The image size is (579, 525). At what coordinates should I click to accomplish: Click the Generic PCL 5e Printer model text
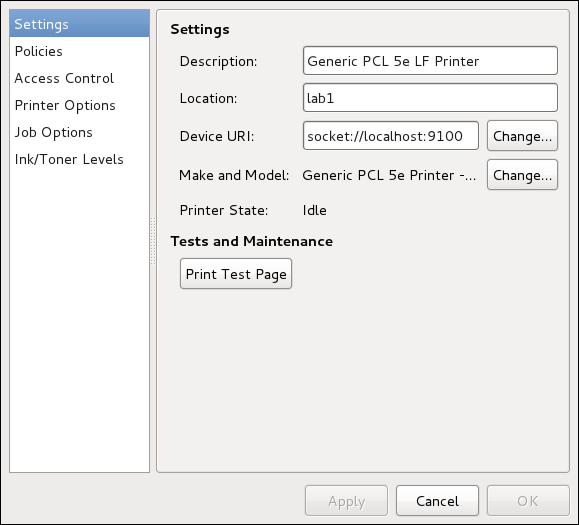coord(389,175)
